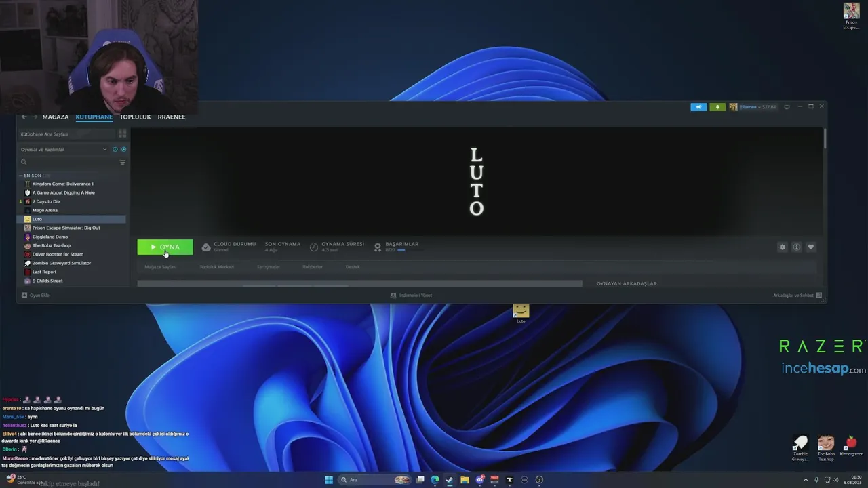Open the RRAENEE profile tab
868x488 pixels.
pyautogui.click(x=172, y=117)
